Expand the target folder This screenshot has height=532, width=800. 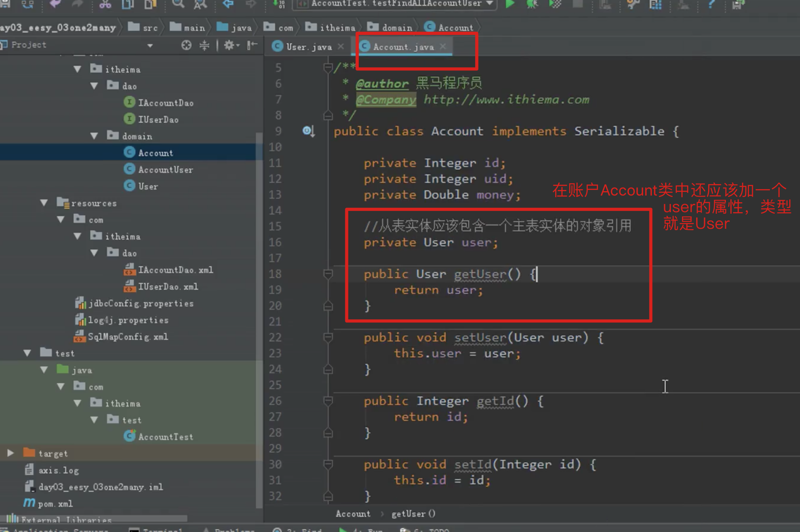[11, 453]
